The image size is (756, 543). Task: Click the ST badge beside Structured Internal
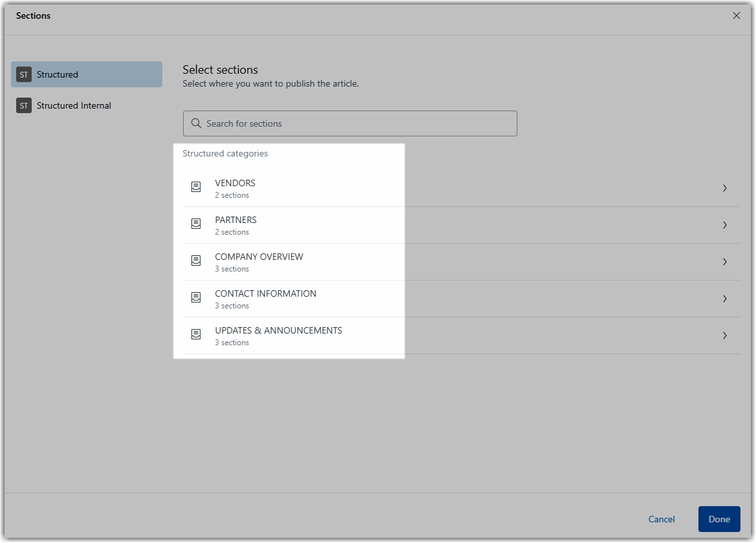coord(24,105)
